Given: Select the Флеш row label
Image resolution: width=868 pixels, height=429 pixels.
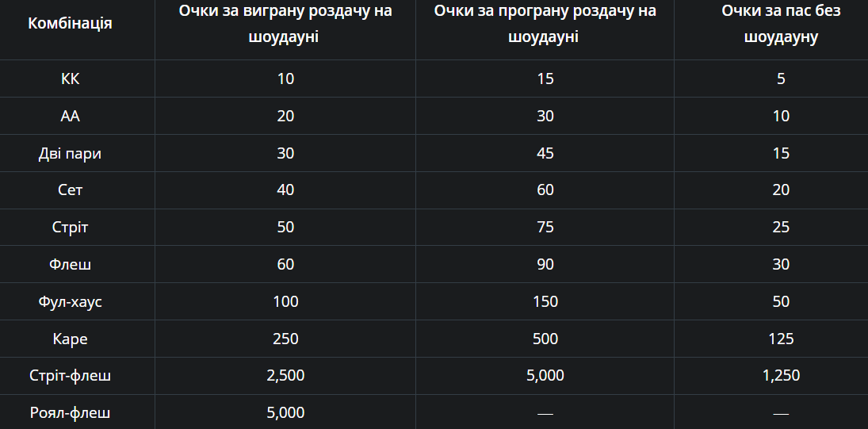Looking at the screenshot, I should [70, 264].
